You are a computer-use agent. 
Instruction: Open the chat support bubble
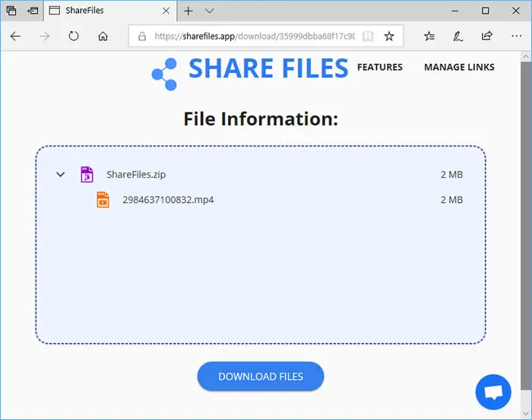click(x=493, y=392)
